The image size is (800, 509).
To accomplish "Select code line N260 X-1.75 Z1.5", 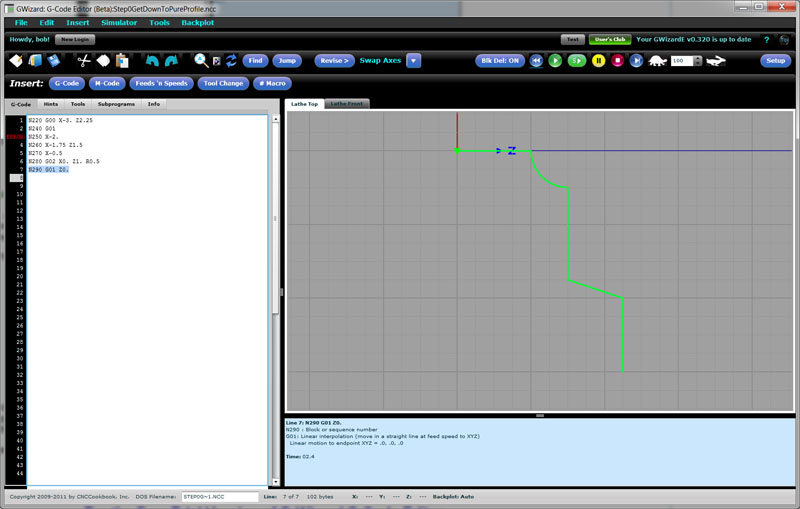I will [55, 145].
